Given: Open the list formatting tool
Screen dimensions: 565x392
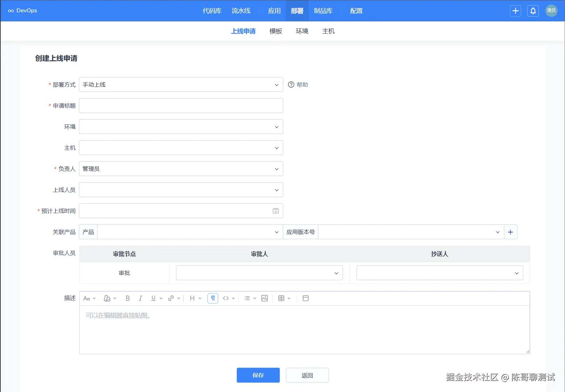Looking at the screenshot, I should click(x=247, y=298).
